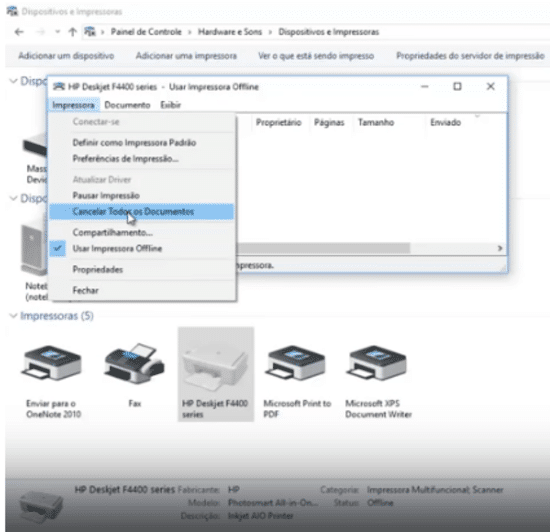Click details pane HP Deskjet thumbnail
This screenshot has width=550, height=532.
[42, 507]
